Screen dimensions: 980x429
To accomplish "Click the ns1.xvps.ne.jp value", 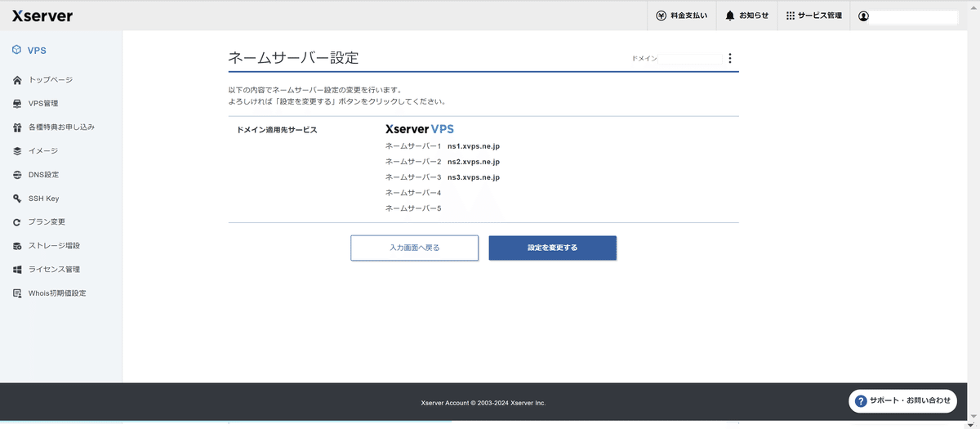I will coord(474,146).
